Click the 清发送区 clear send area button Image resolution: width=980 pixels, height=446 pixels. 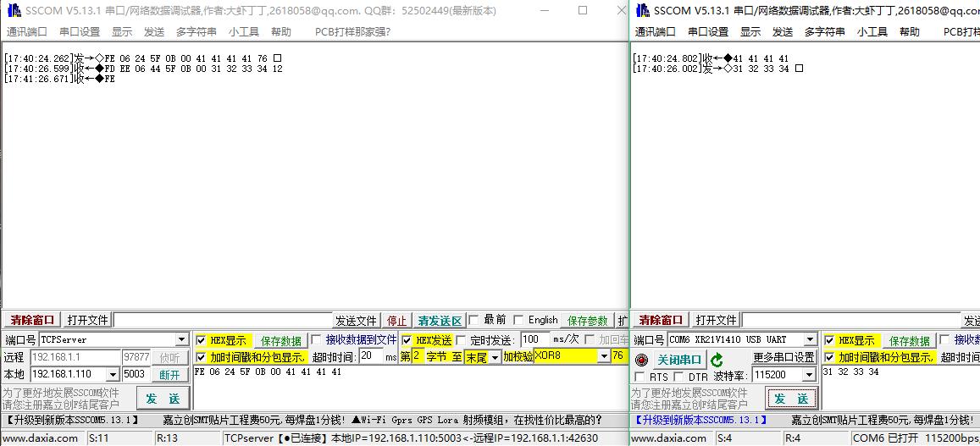440,321
